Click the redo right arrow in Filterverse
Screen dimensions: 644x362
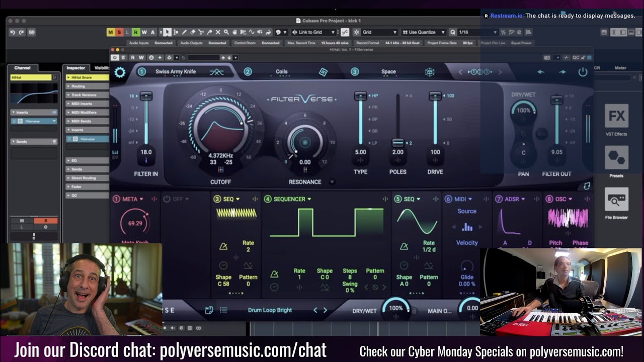(x=562, y=72)
